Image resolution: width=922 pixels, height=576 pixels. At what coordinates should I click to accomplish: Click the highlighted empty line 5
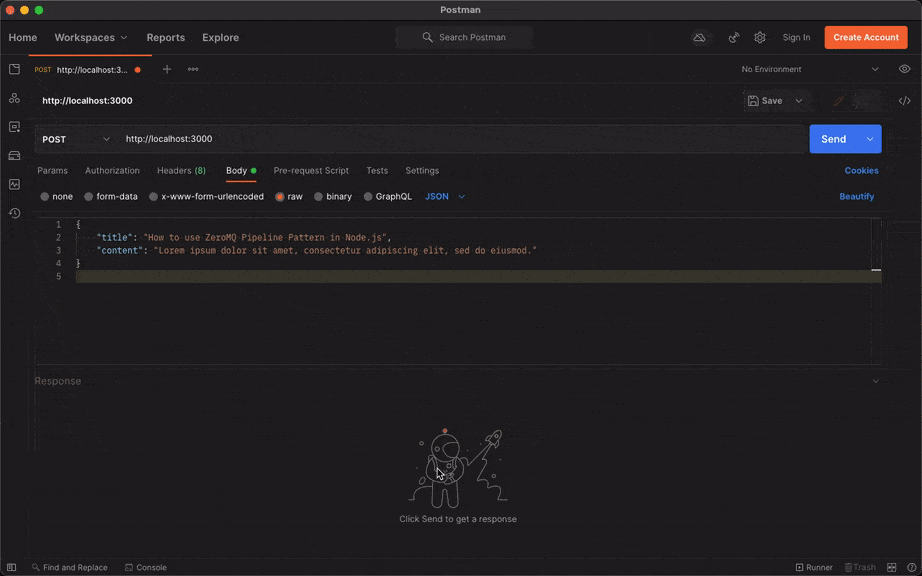(478, 276)
